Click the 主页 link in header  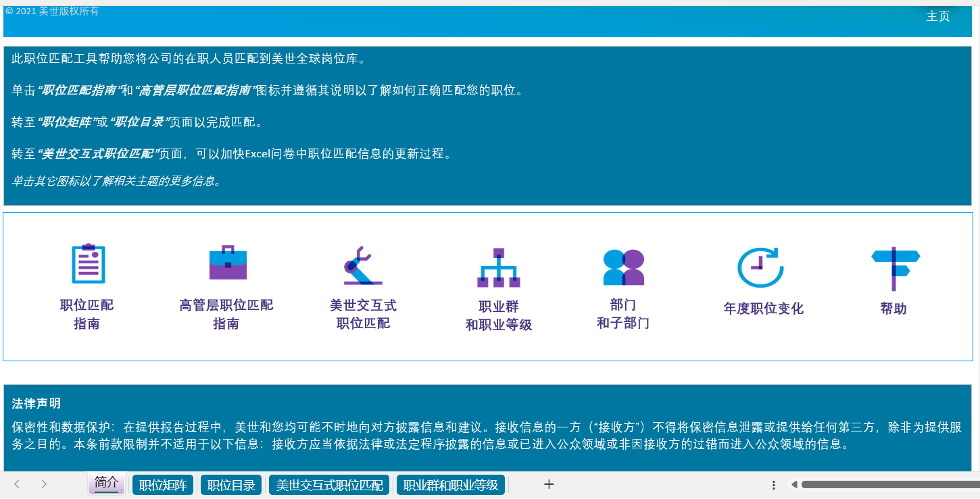(937, 16)
